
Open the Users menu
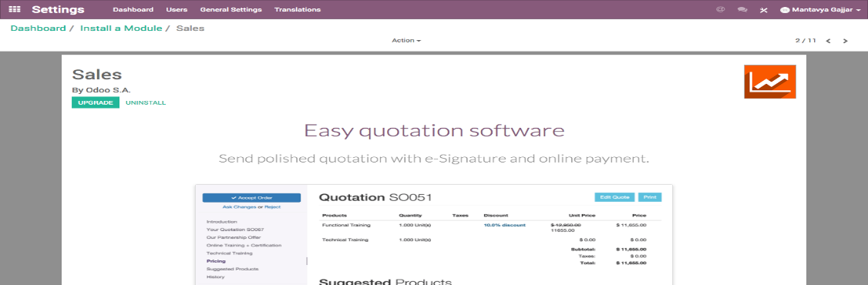point(177,9)
